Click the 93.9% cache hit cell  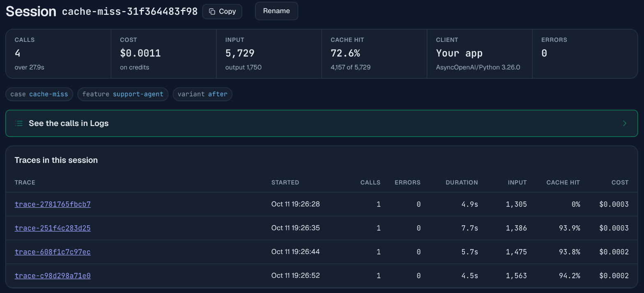click(x=570, y=228)
